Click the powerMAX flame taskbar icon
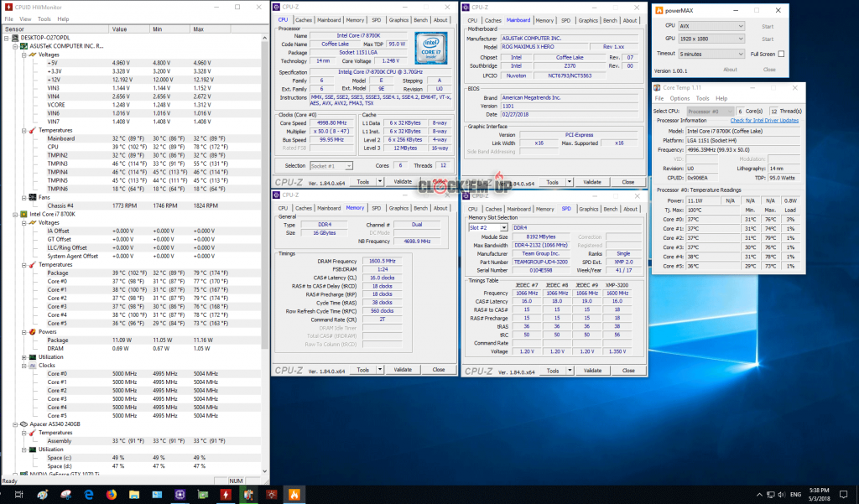Viewport: 859px width, 504px height. point(293,495)
